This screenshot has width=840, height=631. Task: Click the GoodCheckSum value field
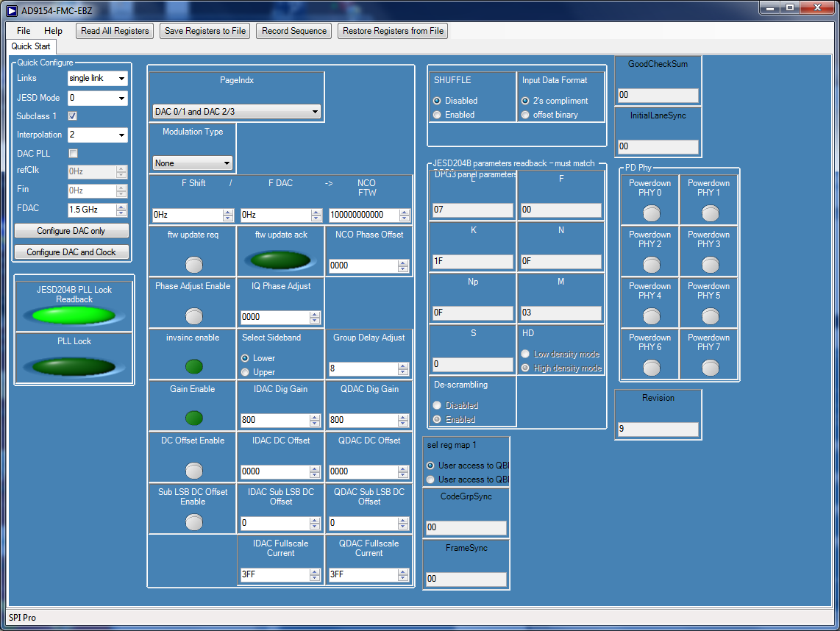click(658, 96)
